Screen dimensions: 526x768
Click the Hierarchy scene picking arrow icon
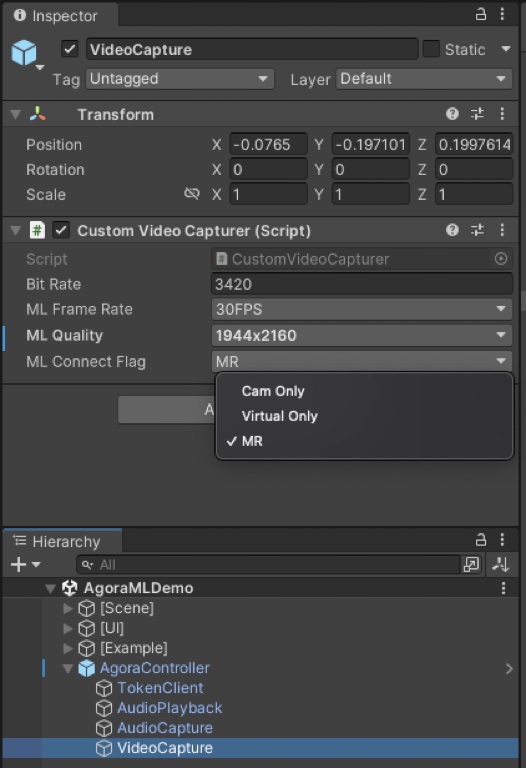coord(501,565)
